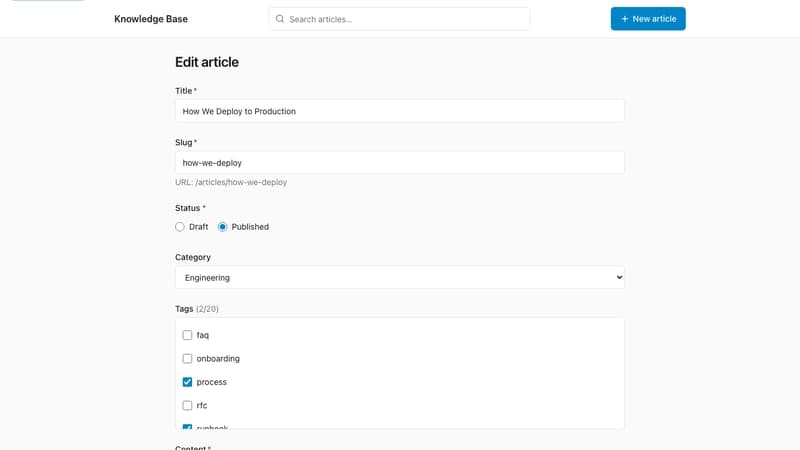Create a New article
Screen dimensions: 800x450
point(648,19)
